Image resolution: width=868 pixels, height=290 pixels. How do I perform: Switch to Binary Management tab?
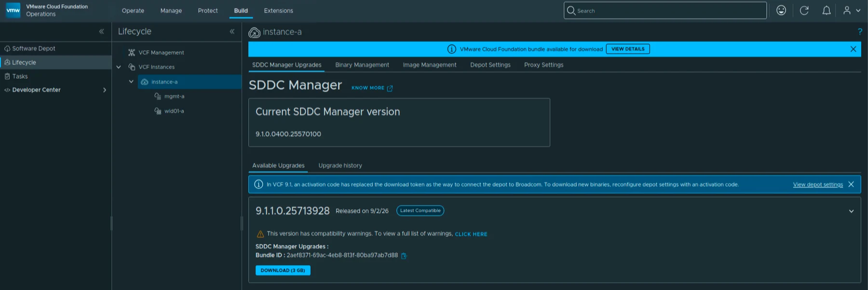[362, 65]
